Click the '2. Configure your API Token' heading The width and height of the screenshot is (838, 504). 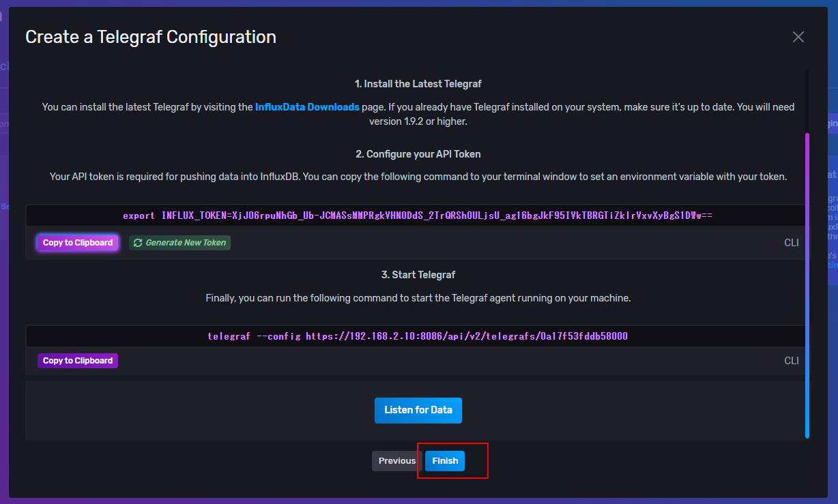coord(418,154)
